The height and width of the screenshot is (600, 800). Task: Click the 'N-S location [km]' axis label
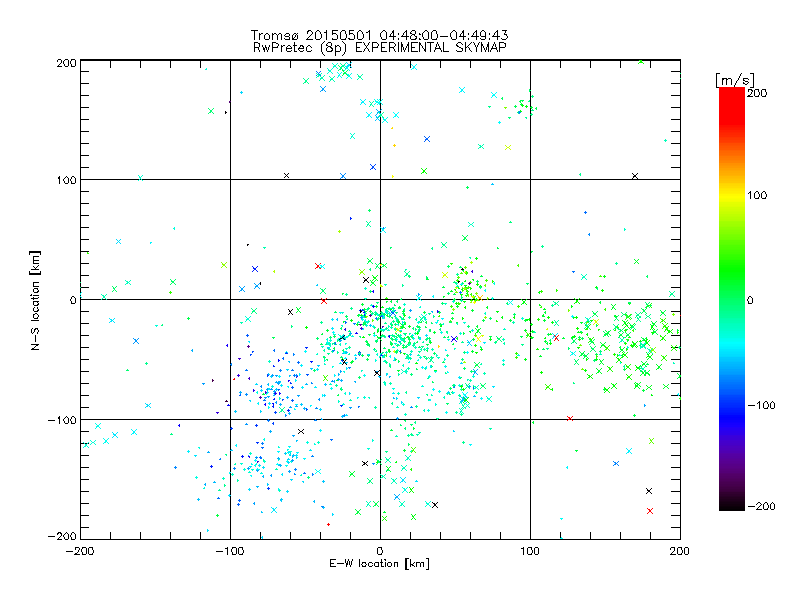coord(35,300)
